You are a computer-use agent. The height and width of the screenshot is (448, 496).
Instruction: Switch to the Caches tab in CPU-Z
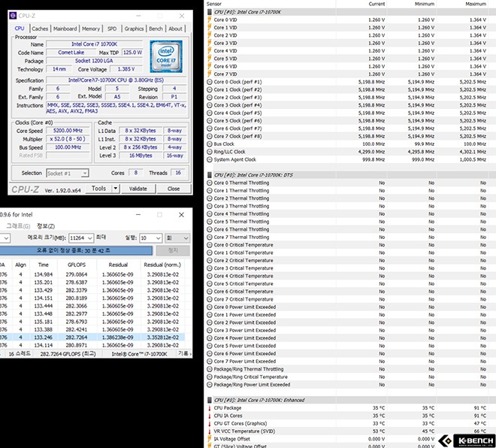40,29
